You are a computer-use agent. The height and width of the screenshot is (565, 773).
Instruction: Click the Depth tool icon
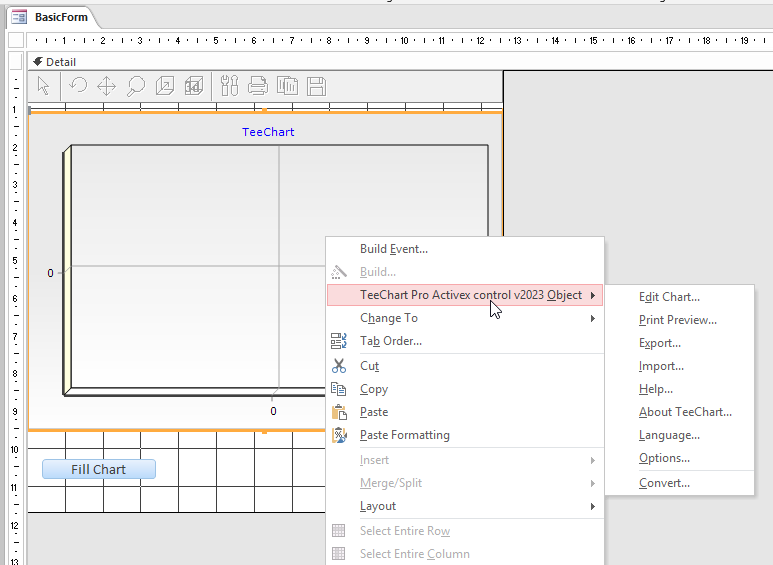(x=165, y=86)
